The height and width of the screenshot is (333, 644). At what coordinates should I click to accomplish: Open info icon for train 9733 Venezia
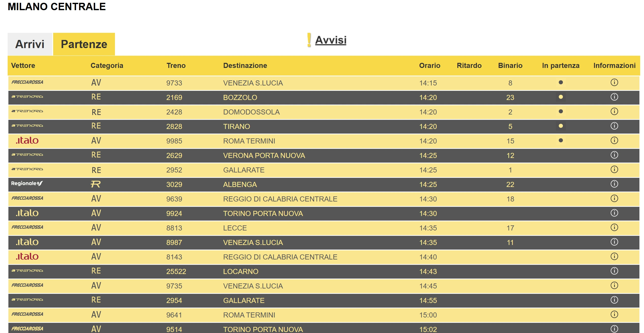pyautogui.click(x=614, y=82)
